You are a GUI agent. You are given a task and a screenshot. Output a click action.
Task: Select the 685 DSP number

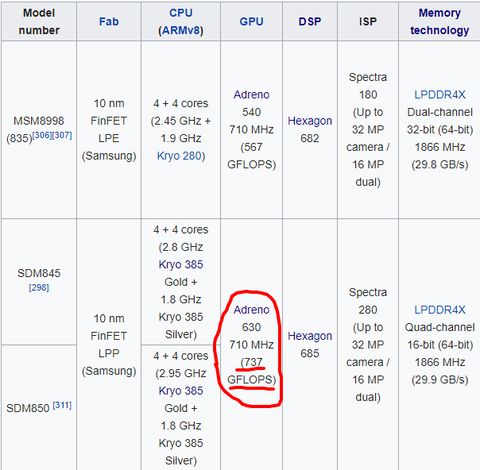pyautogui.click(x=310, y=353)
